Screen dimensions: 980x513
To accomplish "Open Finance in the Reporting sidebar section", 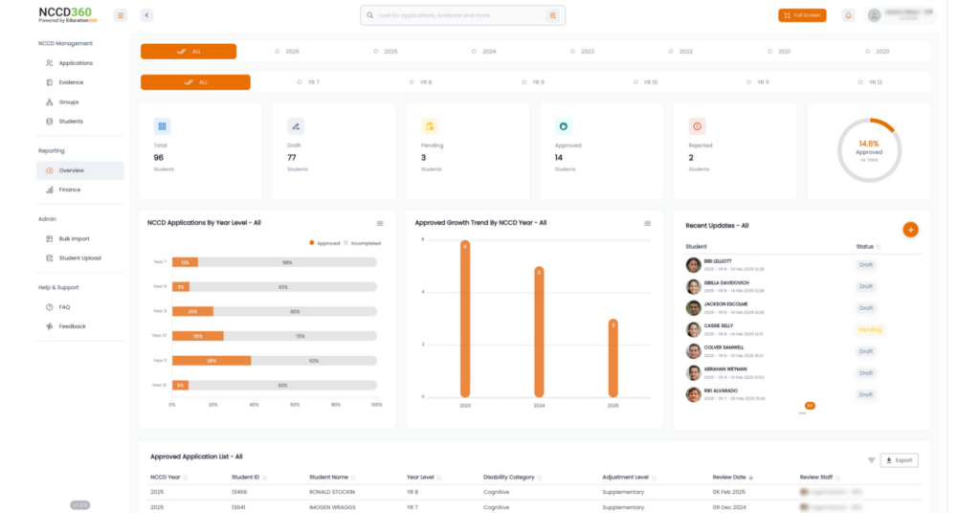I will pyautogui.click(x=70, y=190).
